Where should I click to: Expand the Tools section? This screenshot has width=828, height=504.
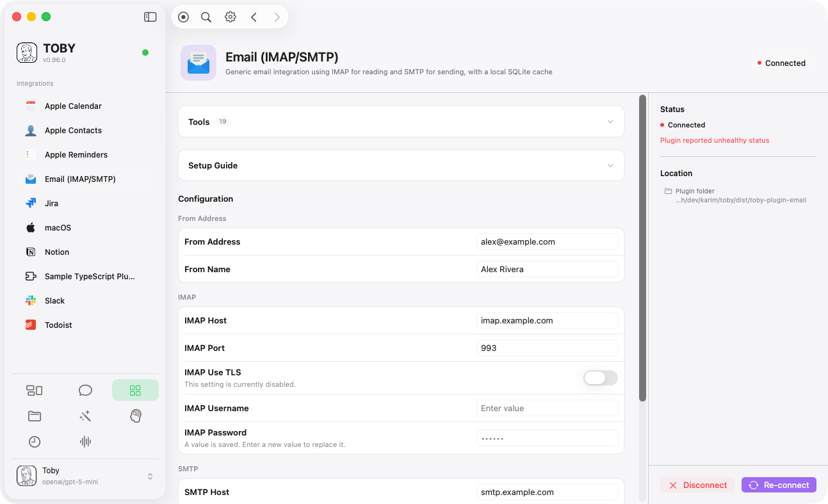[x=401, y=122]
